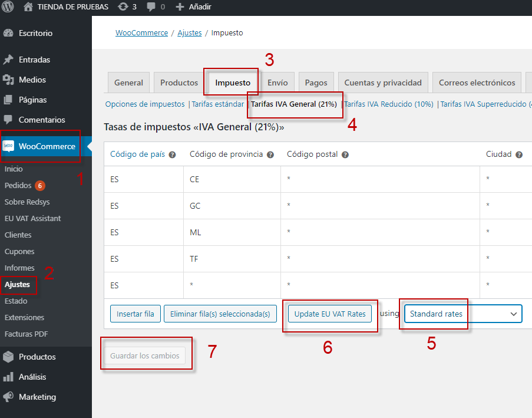The image size is (532, 418).
Task: Open Informes submenu item
Action: click(19, 268)
